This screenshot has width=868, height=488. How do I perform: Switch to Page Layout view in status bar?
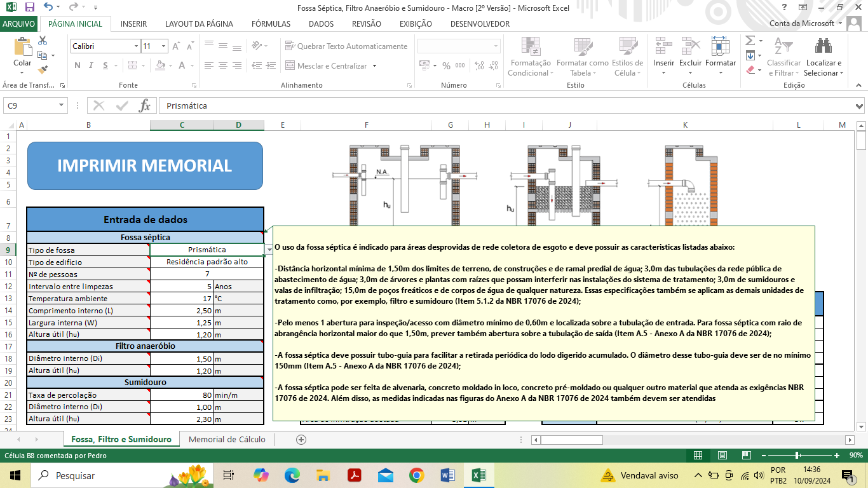tap(722, 455)
